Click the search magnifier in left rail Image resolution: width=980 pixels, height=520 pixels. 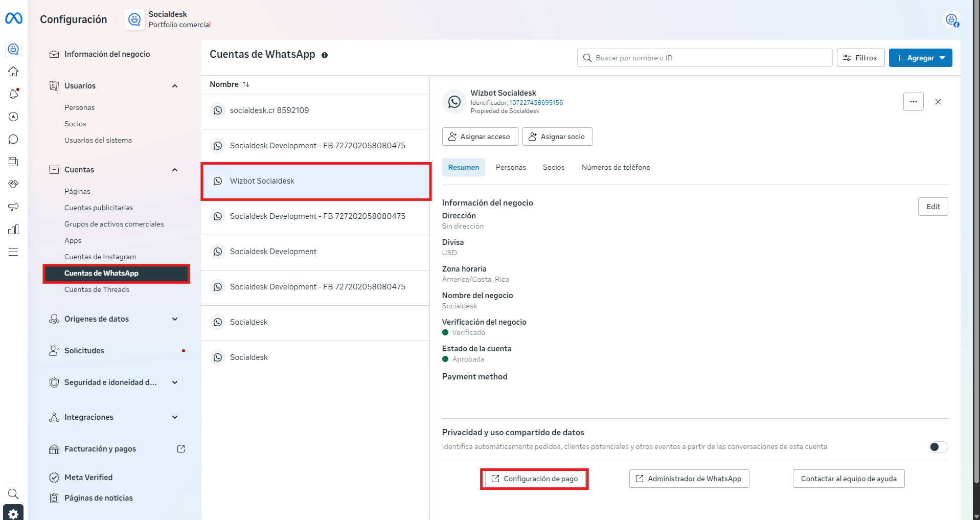pyautogui.click(x=14, y=494)
